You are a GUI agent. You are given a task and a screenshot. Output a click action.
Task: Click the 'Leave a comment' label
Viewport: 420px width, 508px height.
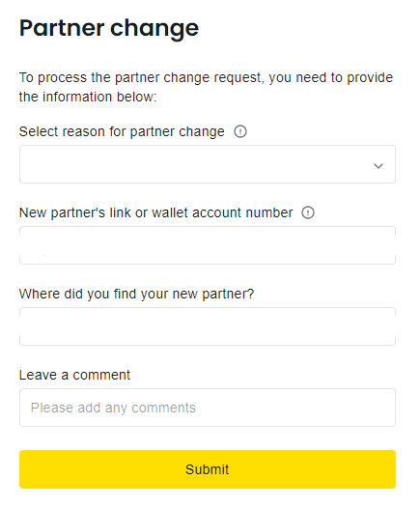(x=74, y=375)
